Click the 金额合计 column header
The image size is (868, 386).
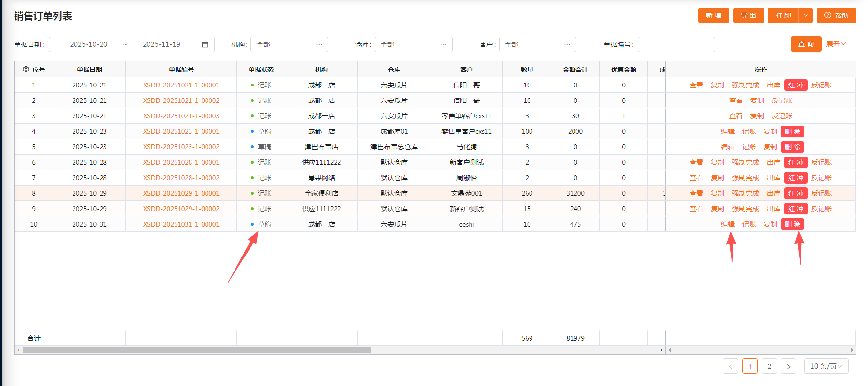(575, 70)
